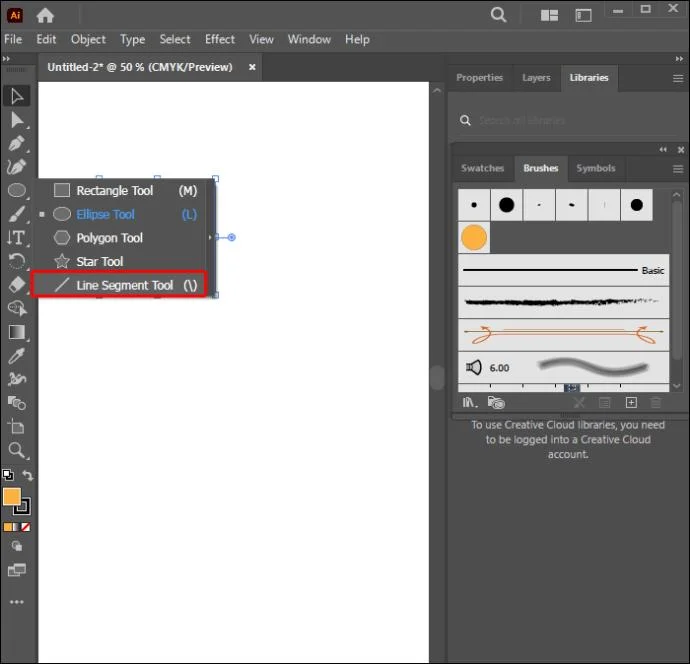The height and width of the screenshot is (664, 690).
Task: Select the Paintbrush tool
Action: tap(17, 214)
